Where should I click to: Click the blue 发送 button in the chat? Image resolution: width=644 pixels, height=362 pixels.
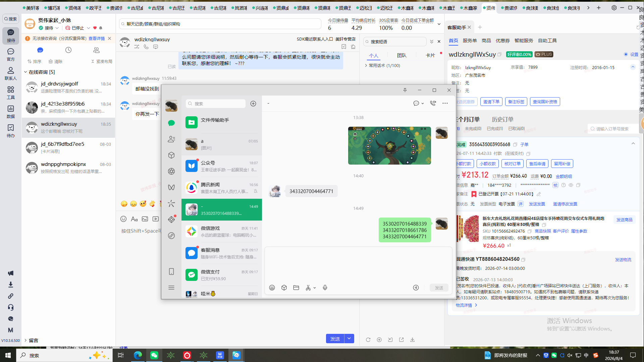tap(335, 339)
